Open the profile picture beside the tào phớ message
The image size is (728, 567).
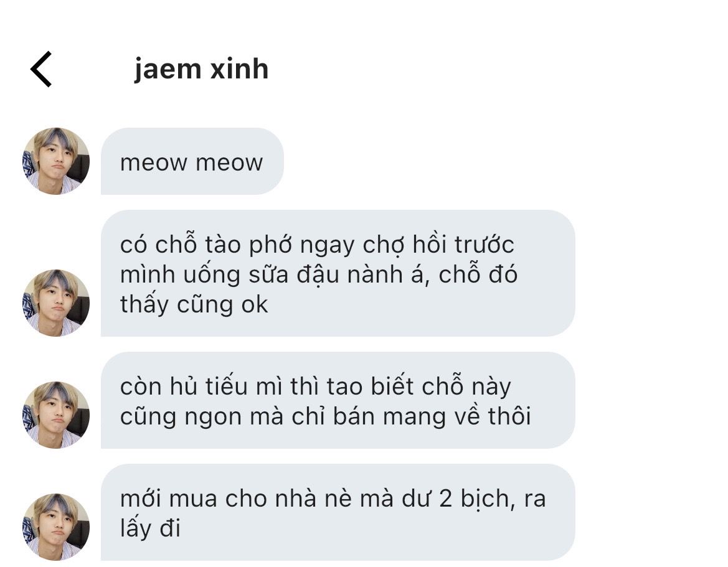point(56,302)
